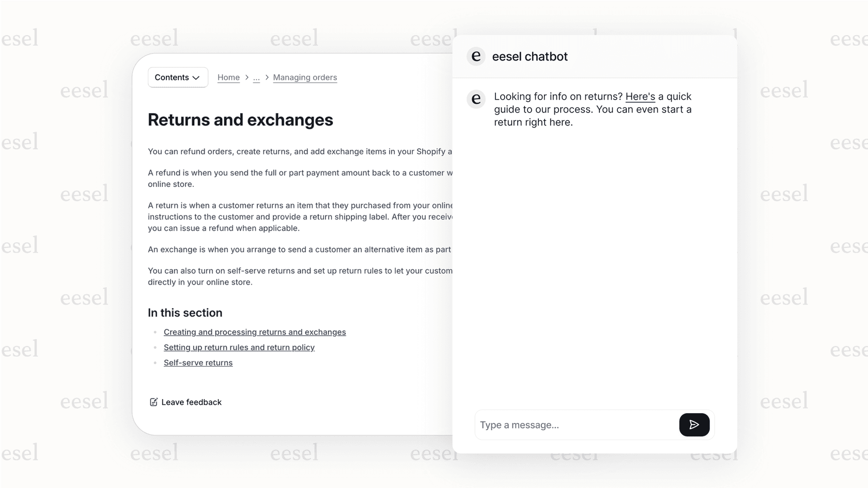Open the Managing orders breadcrumb link
Viewport: 868px width, 488px height.
tap(305, 77)
